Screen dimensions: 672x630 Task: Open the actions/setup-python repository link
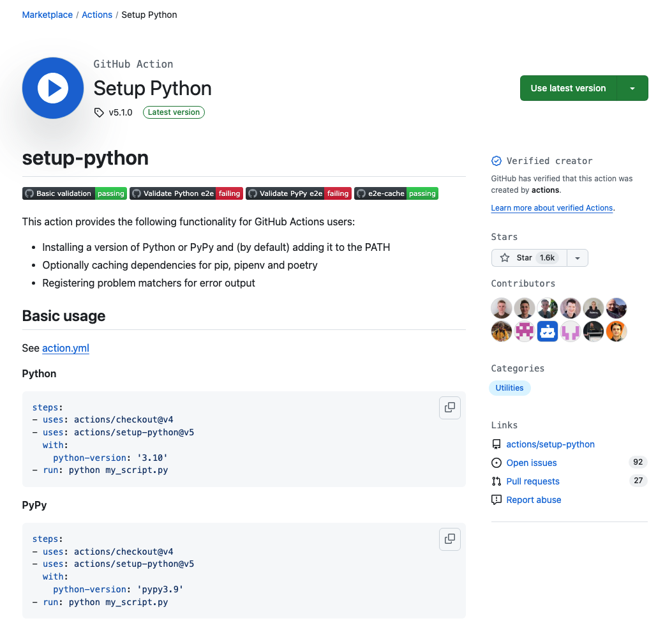pyautogui.click(x=550, y=444)
